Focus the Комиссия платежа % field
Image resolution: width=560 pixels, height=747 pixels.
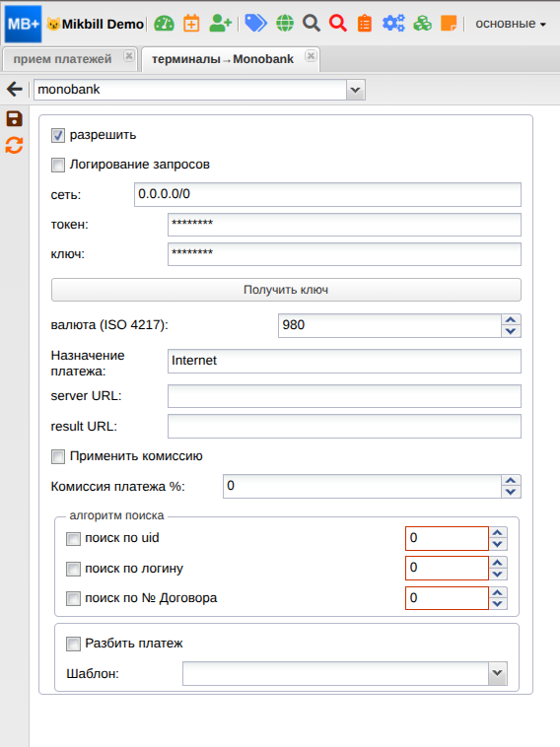click(x=362, y=486)
